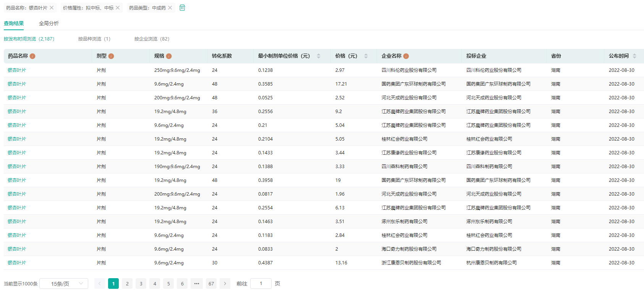The width and height of the screenshot is (644, 290).
Task: Sort by 价格 (元) column
Action: click(x=366, y=56)
